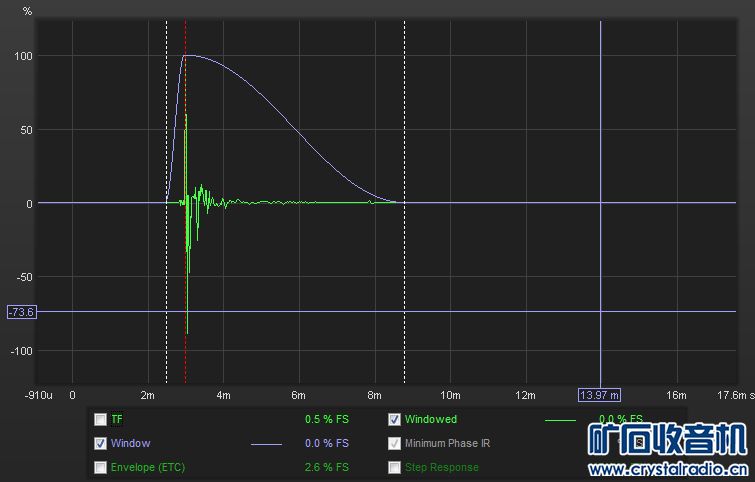Uncheck the Windowed trace checkbox
The width and height of the screenshot is (755, 482).
coord(394,419)
